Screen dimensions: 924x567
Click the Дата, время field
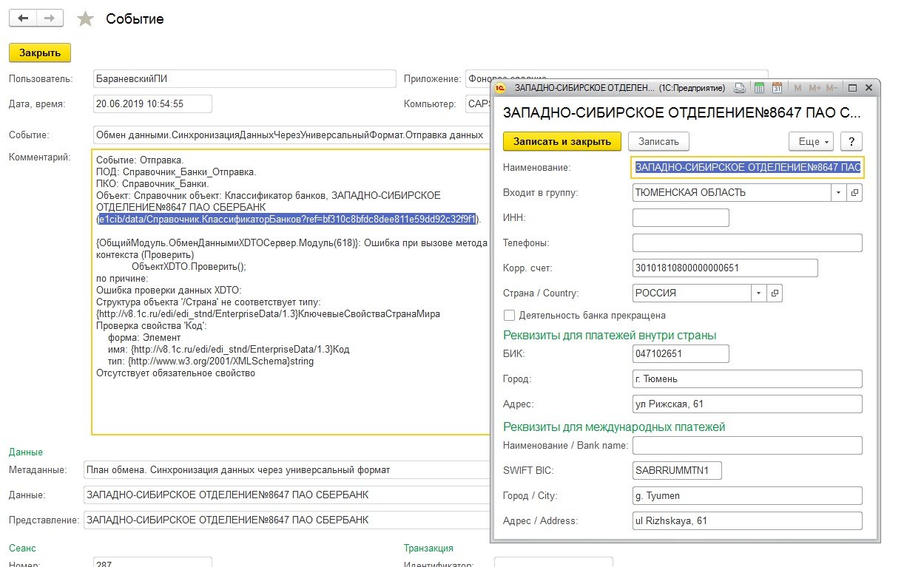[152, 103]
